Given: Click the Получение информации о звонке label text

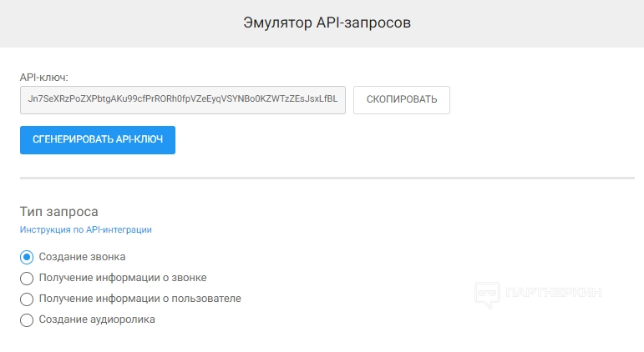Looking at the screenshot, I should pyautogui.click(x=123, y=278).
